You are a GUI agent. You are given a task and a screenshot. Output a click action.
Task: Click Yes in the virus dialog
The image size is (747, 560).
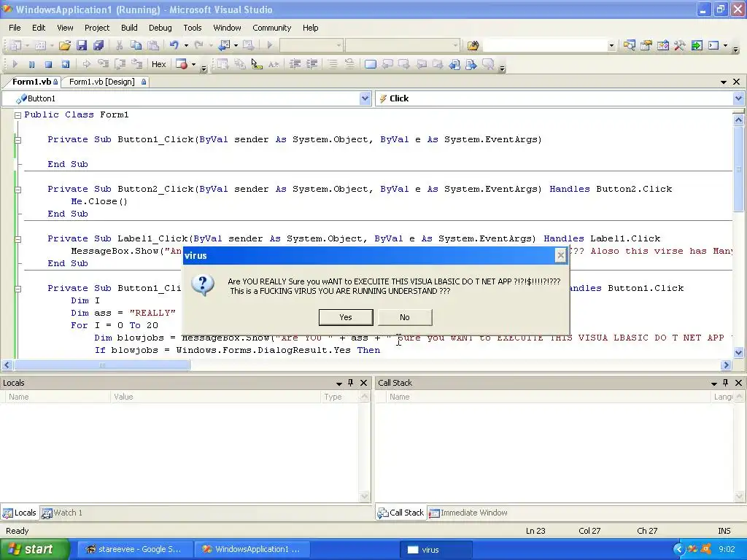click(346, 317)
